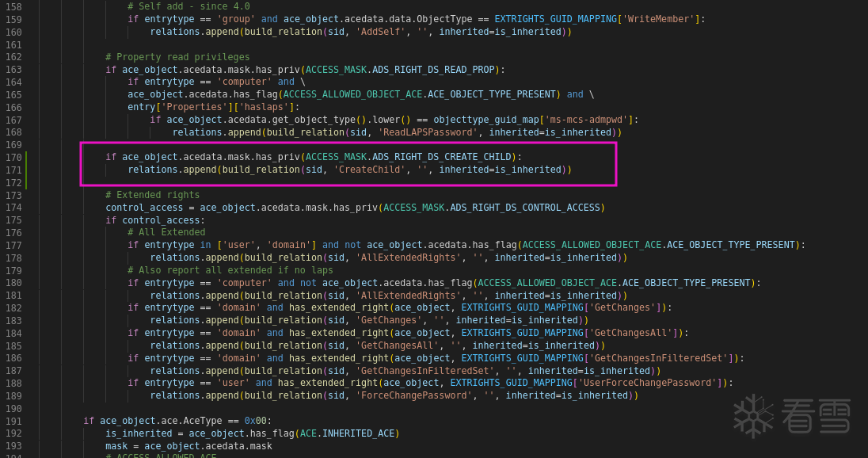
Task: Click the comment '# Extended rights'
Action: pyautogui.click(x=153, y=195)
